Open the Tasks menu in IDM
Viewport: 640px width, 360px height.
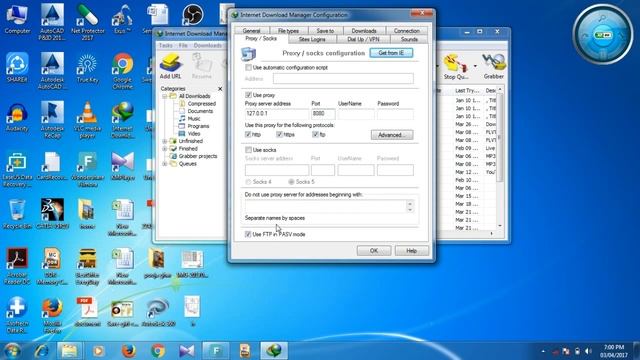click(x=166, y=45)
